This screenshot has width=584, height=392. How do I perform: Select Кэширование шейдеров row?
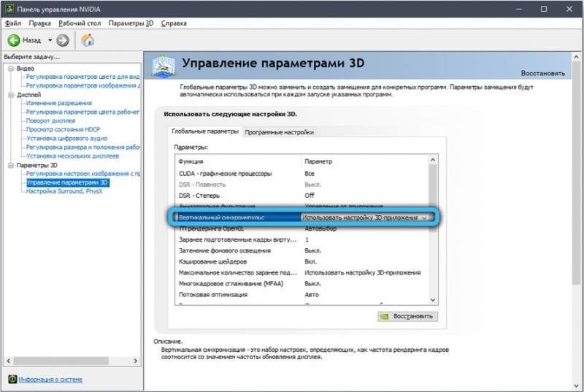coord(302,262)
